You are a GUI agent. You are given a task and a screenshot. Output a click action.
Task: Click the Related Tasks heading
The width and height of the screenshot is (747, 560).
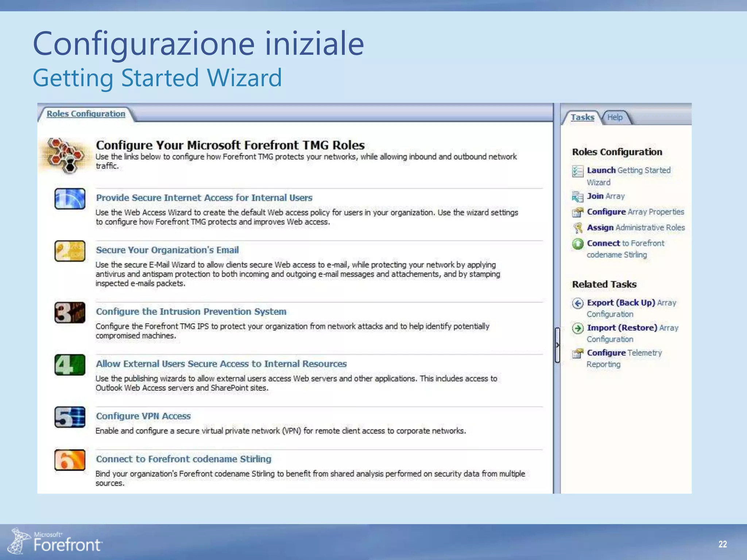(x=604, y=284)
